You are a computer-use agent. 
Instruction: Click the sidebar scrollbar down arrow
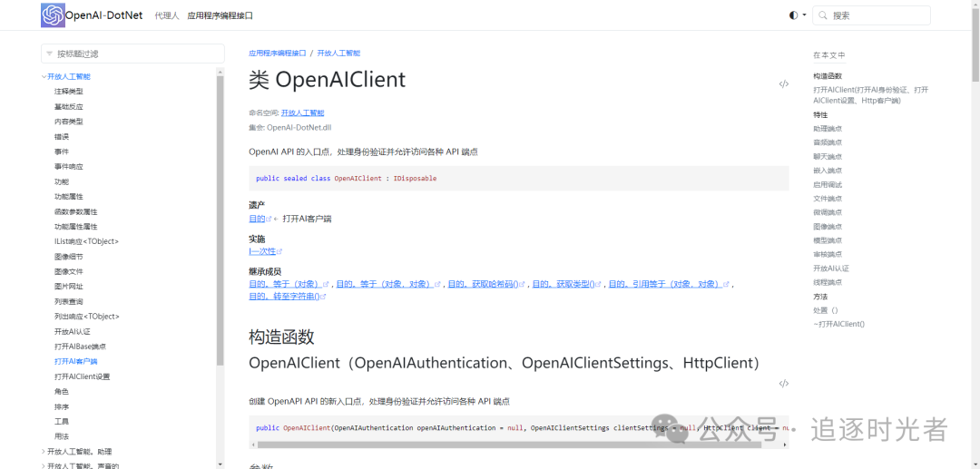point(220,464)
